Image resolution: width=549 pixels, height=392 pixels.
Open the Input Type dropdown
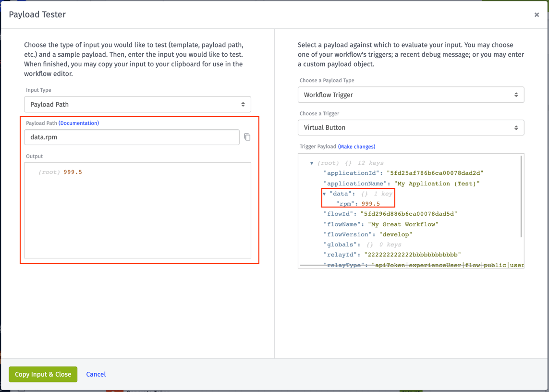[137, 104]
